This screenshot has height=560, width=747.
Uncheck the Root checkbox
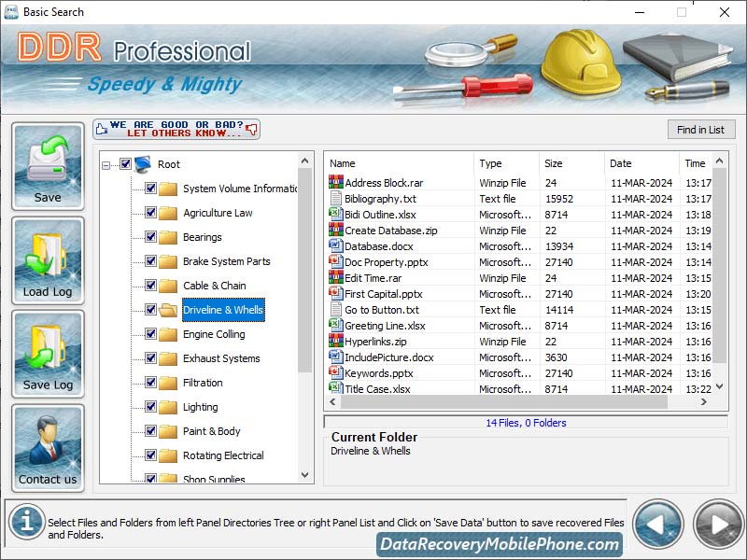(126, 163)
